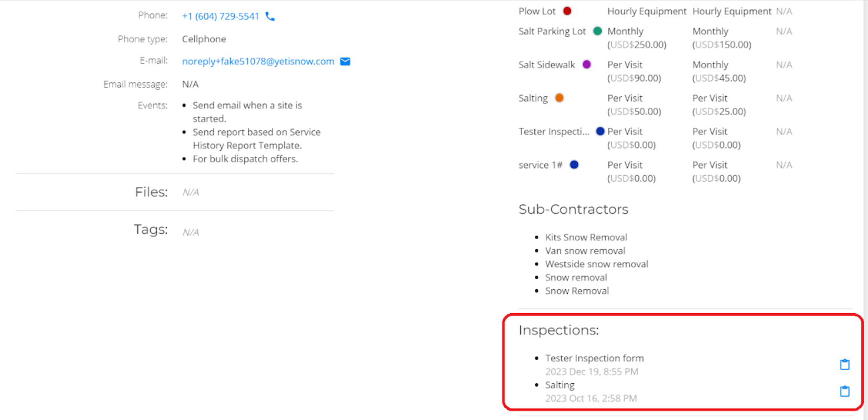The width and height of the screenshot is (868, 420).
Task: Click the noreply+fake51078@yetisnow.com email link
Action: point(258,61)
